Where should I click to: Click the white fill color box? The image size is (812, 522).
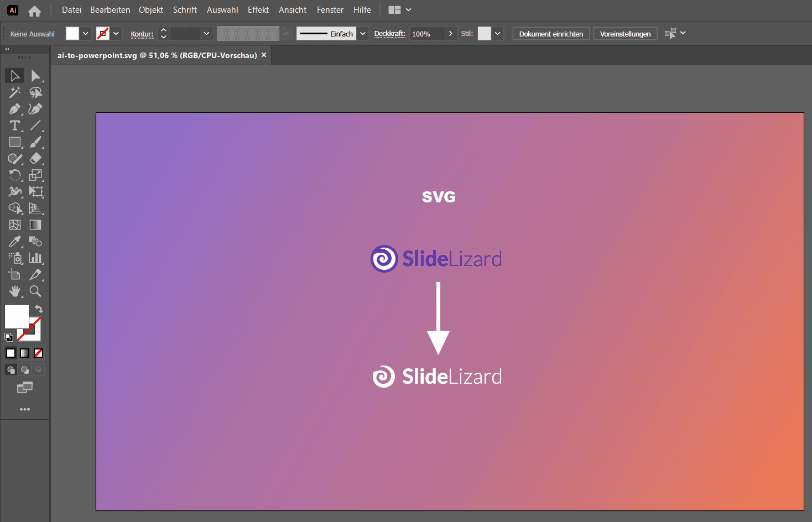(16, 316)
